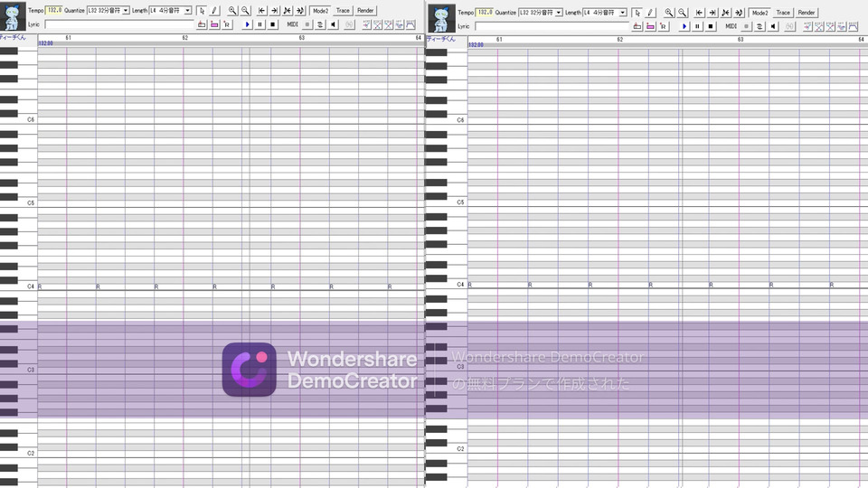Insert a rest with R icon, left window

227,24
